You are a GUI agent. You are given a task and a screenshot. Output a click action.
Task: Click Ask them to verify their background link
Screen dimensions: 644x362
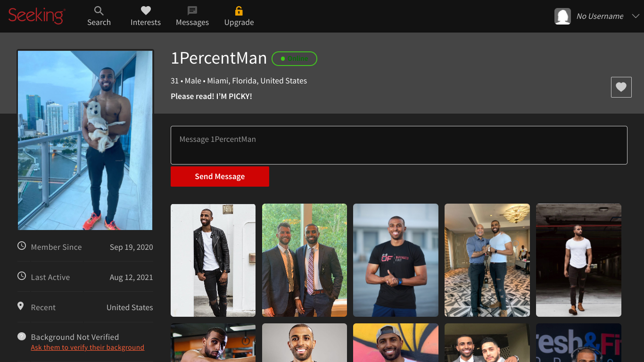coord(88,347)
